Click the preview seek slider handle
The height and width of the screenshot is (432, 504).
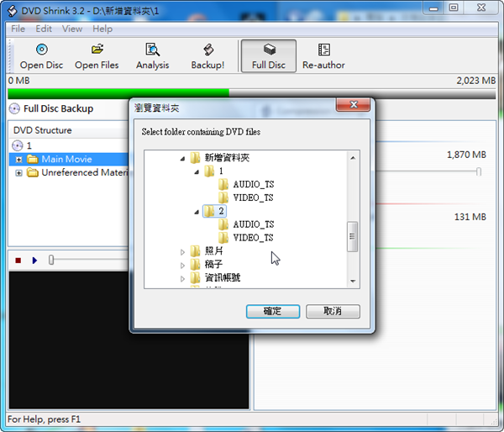click(51, 260)
